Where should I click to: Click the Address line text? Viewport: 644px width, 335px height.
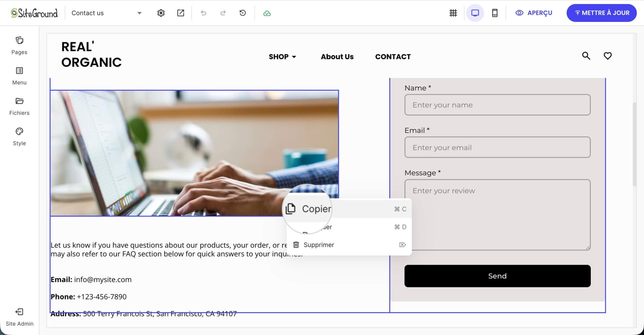coord(144,314)
